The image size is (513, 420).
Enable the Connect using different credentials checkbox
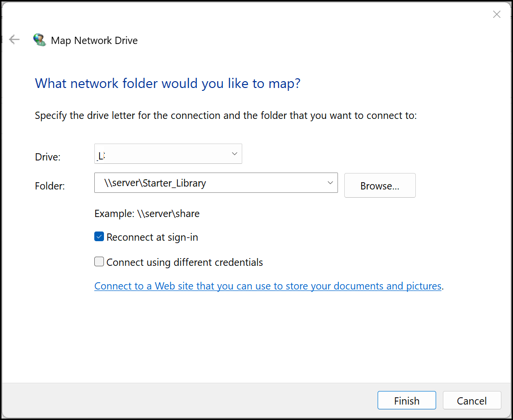(99, 262)
